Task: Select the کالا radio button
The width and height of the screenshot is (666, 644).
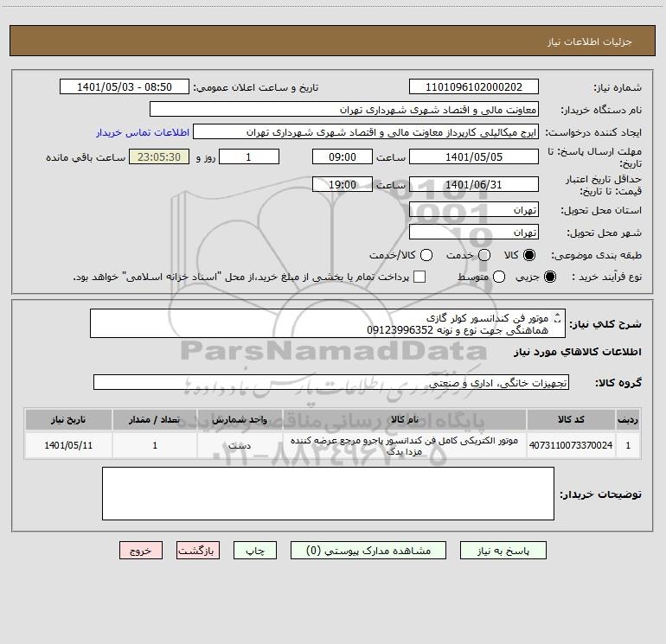Action: (x=529, y=255)
